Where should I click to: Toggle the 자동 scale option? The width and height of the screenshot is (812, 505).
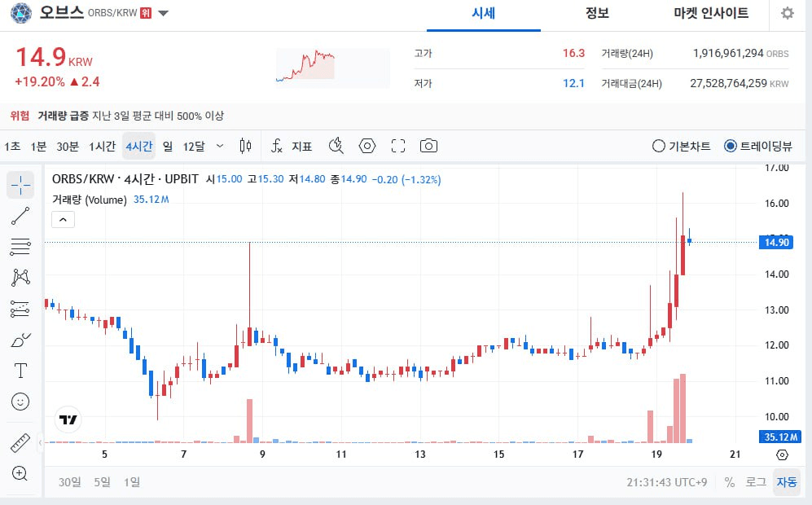click(x=787, y=481)
